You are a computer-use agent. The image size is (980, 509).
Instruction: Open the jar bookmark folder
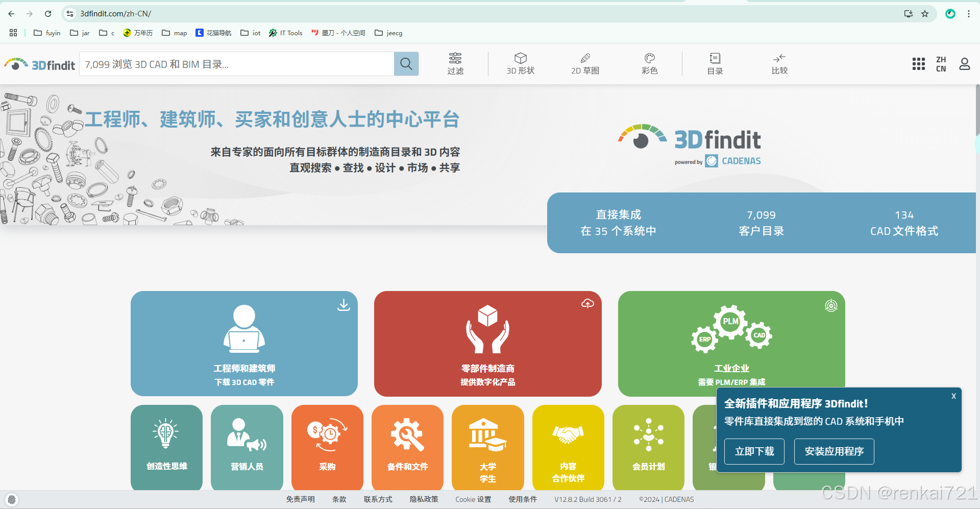(80, 33)
